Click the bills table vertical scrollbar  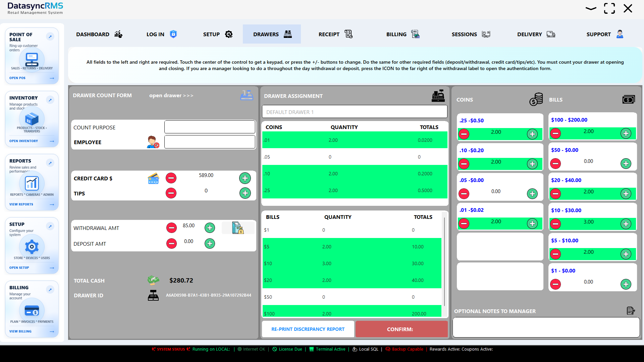(x=445, y=261)
